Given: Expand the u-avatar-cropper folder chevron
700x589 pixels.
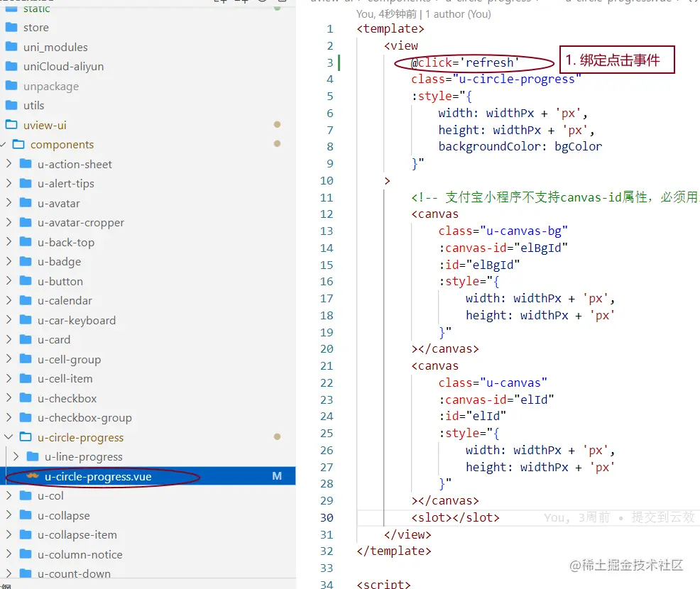Looking at the screenshot, I should pos(9,222).
